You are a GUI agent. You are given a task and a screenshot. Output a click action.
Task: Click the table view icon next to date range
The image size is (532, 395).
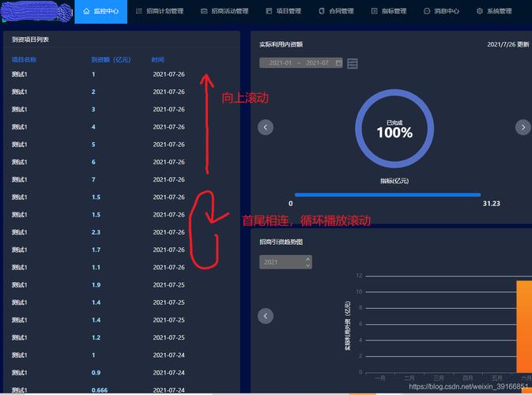point(353,63)
